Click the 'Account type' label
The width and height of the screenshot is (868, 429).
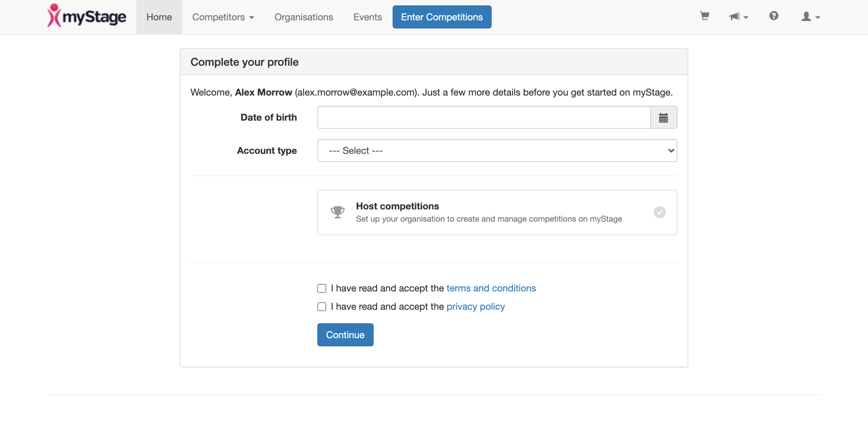click(267, 151)
